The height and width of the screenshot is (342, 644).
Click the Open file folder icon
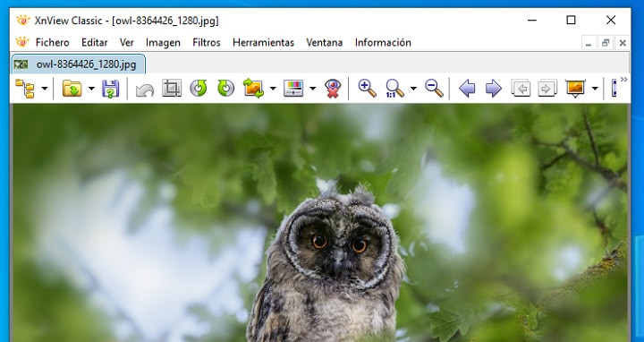[x=72, y=89]
